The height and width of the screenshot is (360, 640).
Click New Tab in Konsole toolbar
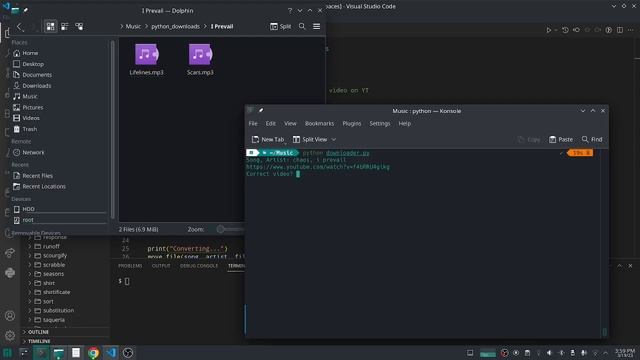(x=268, y=140)
